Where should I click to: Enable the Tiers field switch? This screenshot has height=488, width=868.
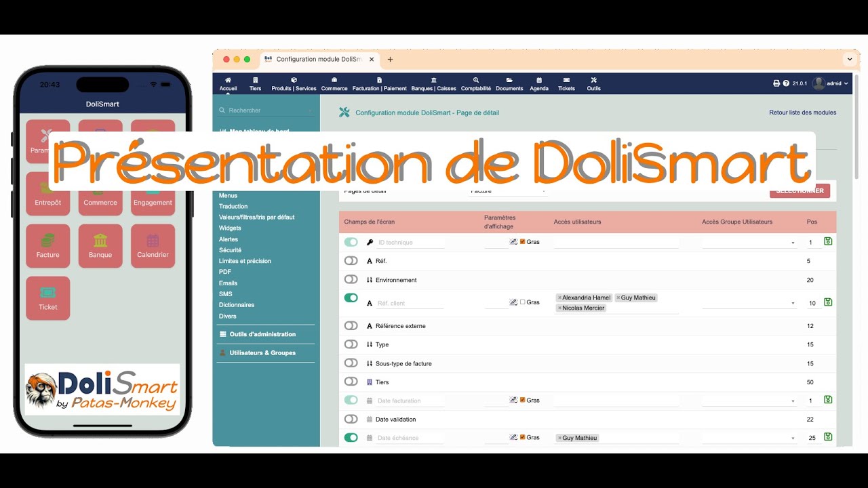point(351,382)
